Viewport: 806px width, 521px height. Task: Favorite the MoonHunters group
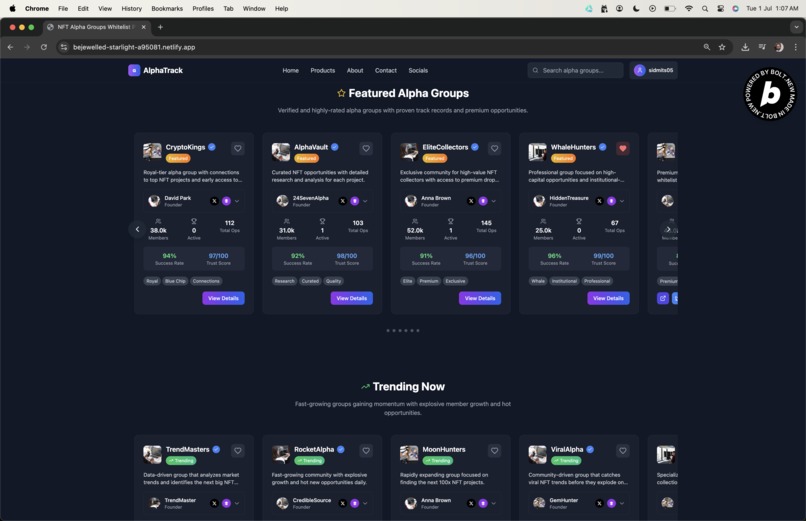[494, 451]
